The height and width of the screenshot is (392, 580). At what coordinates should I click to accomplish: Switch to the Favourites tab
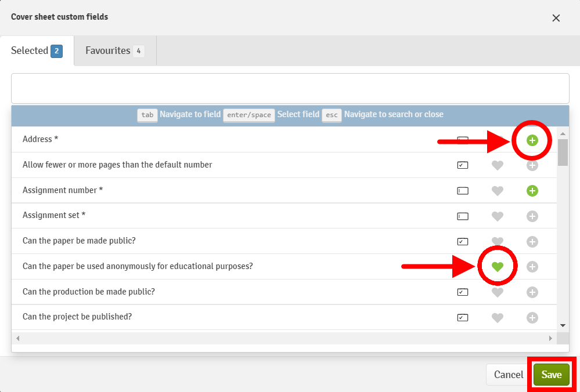coord(114,51)
